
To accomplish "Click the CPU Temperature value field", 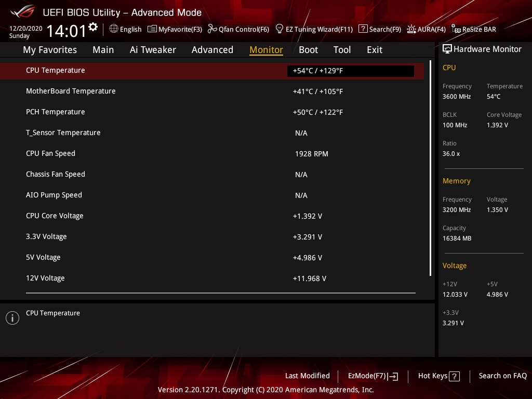I will (x=351, y=71).
